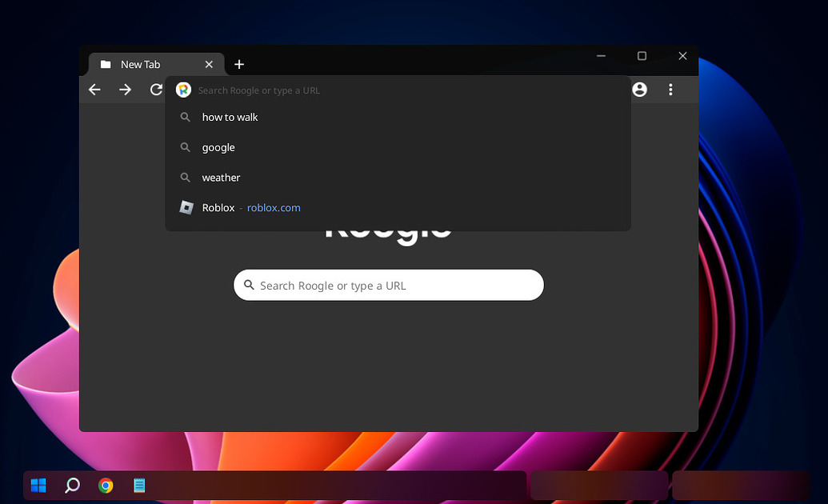Click the roblox.com link in suggestions
The height and width of the screenshot is (504, 828).
tap(273, 207)
